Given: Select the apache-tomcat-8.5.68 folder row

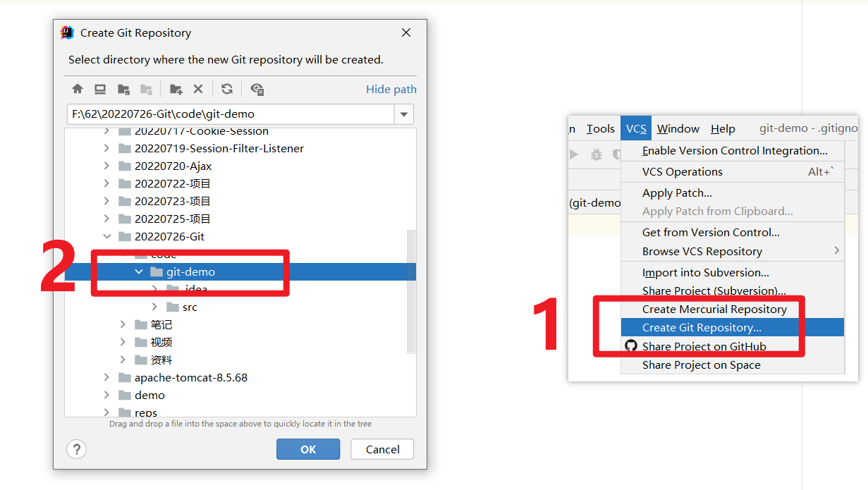Looking at the screenshot, I should click(x=240, y=377).
